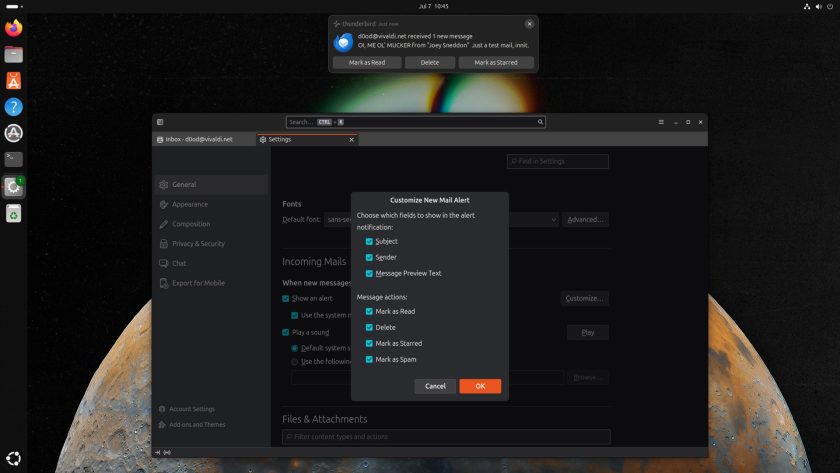
Task: Open the Trash dock icon
Action: 13,213
